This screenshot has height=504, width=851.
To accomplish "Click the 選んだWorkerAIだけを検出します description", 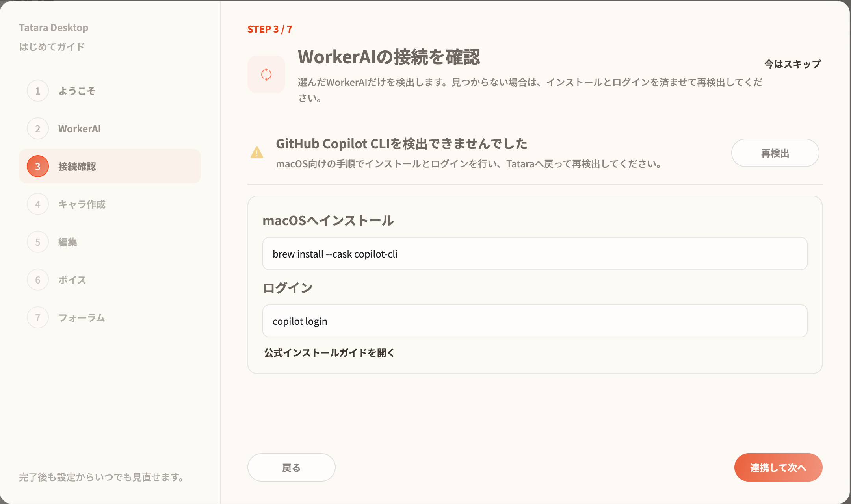I will (530, 90).
